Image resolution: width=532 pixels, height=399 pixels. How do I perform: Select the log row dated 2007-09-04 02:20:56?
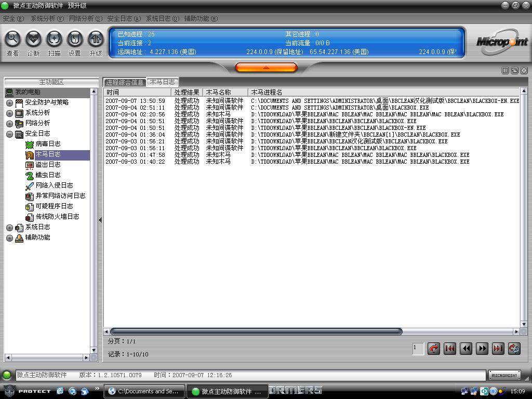click(x=312, y=114)
